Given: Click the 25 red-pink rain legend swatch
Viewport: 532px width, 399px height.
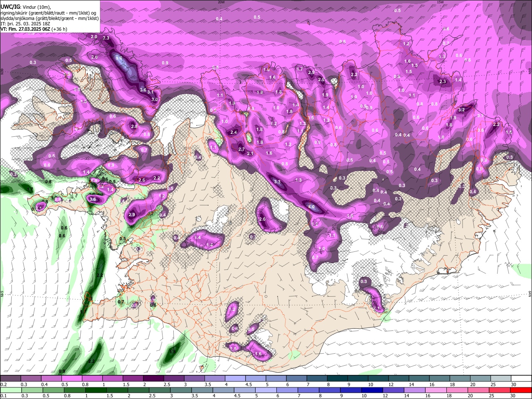Looking at the screenshot, I should pyautogui.click(x=500, y=390).
